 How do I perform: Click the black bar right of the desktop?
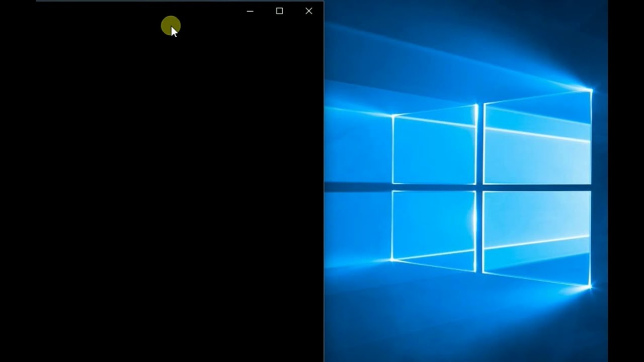tap(626, 181)
